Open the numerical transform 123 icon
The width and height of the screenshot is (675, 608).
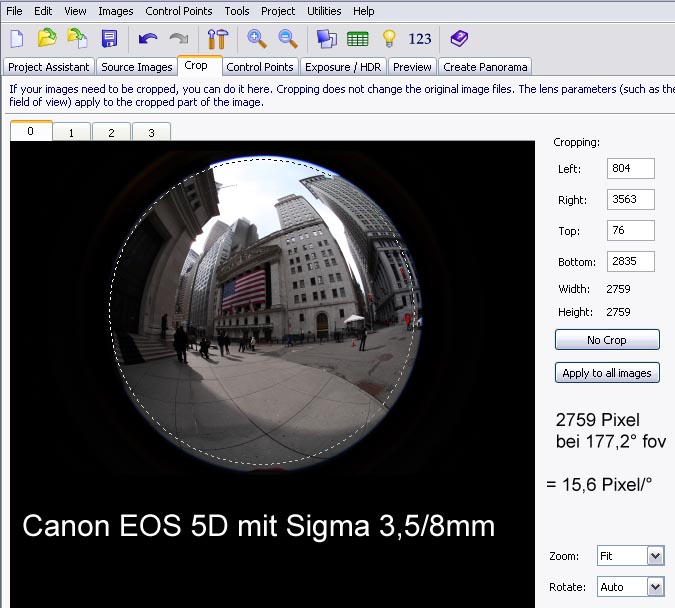click(420, 39)
